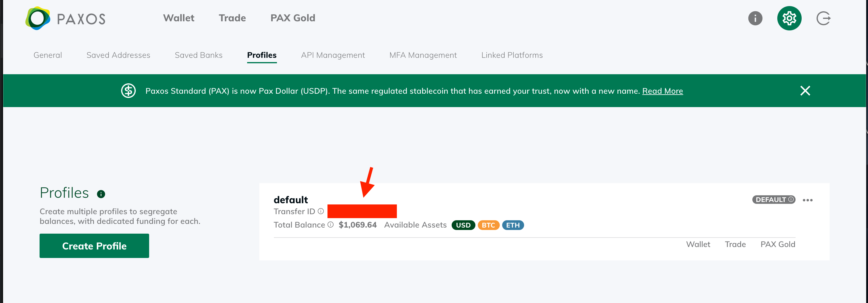
Task: Follow the Read More link
Action: click(x=663, y=91)
